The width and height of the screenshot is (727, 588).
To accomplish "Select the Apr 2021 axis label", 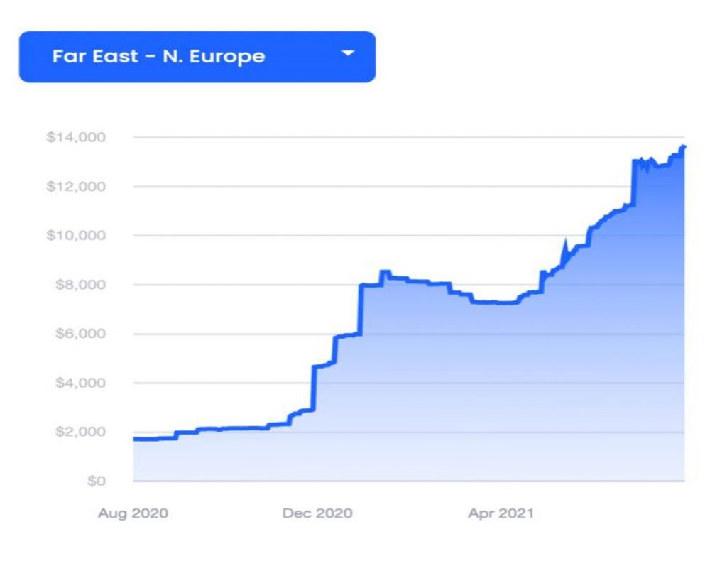I will 503,513.
